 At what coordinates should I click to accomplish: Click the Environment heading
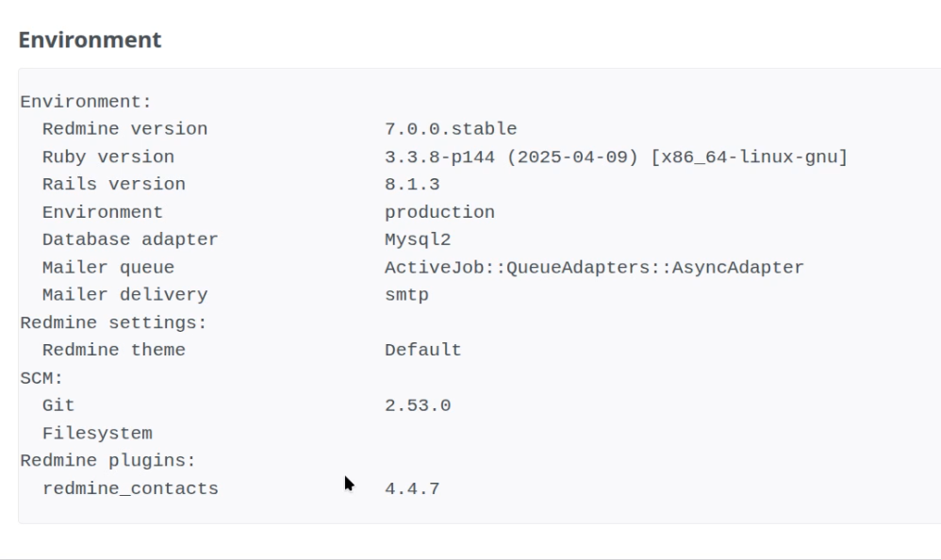[x=90, y=40]
